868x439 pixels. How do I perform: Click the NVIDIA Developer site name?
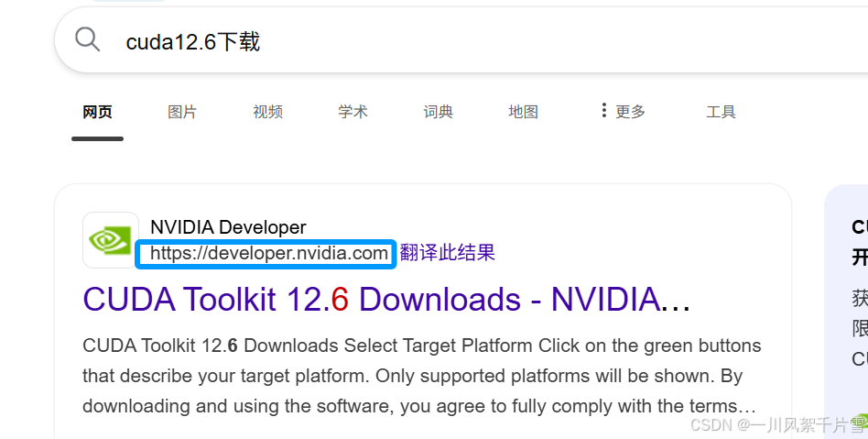(228, 227)
